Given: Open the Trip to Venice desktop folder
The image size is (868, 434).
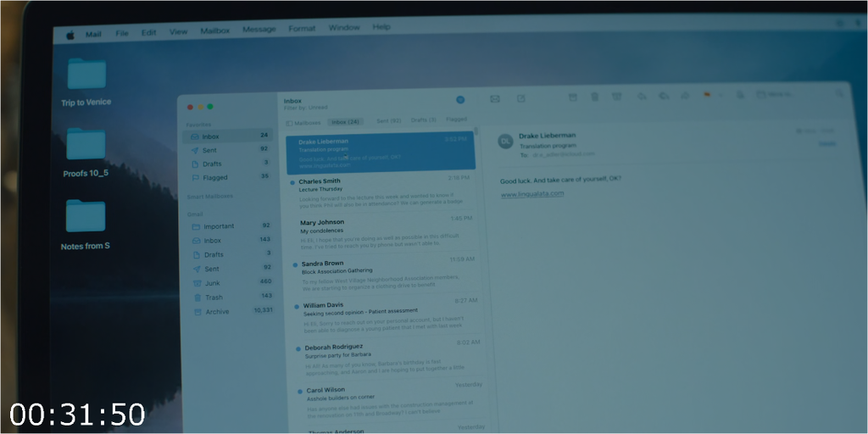Looking at the screenshot, I should (86, 82).
